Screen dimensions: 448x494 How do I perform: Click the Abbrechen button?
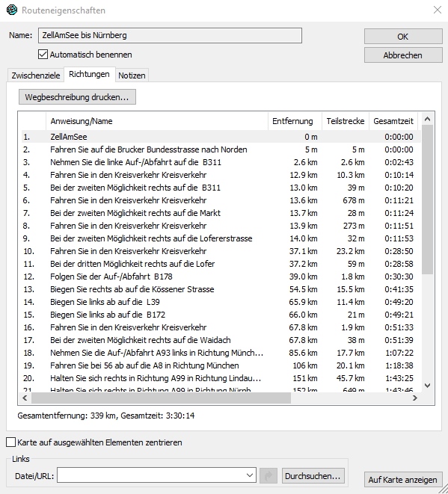pyautogui.click(x=403, y=55)
